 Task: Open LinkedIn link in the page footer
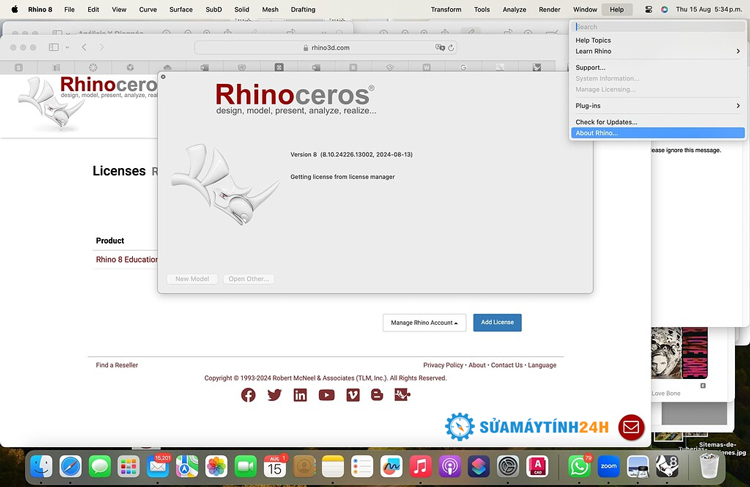[x=300, y=395]
